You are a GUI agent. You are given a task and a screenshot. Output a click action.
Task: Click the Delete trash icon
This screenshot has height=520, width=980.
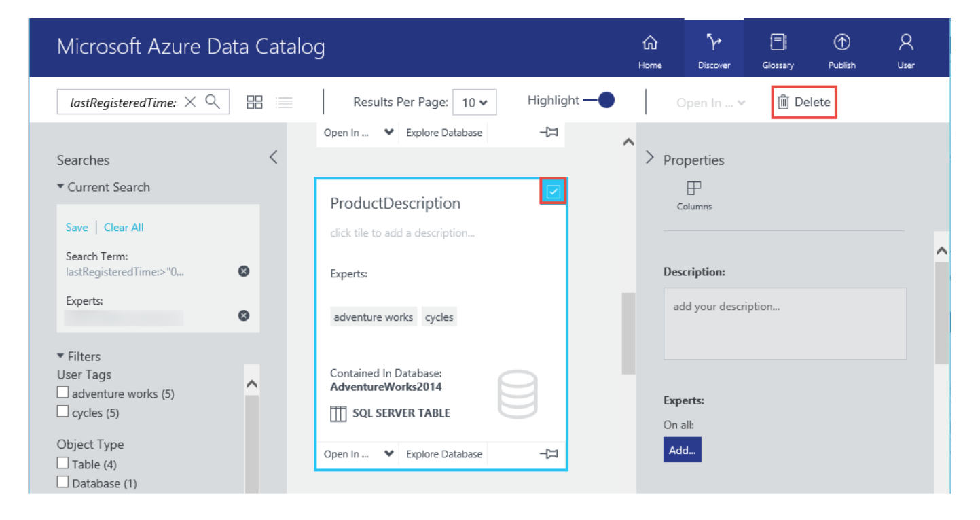pyautogui.click(x=783, y=102)
